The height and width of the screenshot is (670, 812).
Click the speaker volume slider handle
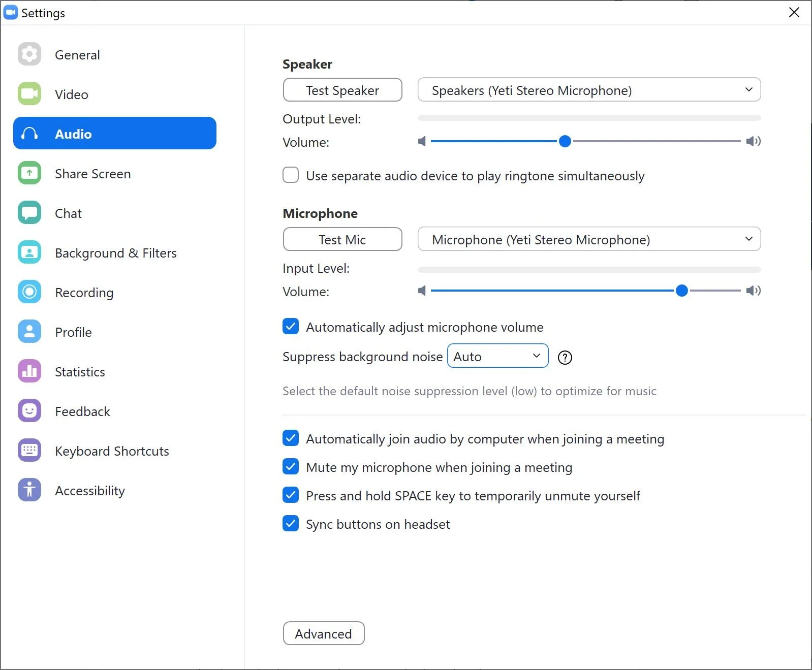tap(565, 141)
